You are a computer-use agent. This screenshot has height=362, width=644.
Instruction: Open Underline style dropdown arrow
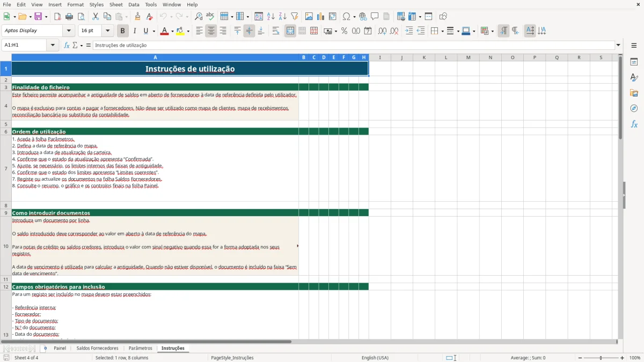tap(153, 31)
